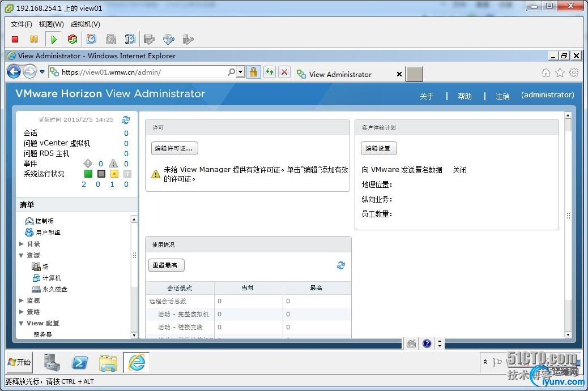Expand the 策略 tree node
The height and width of the screenshot is (391, 588).
(x=22, y=312)
